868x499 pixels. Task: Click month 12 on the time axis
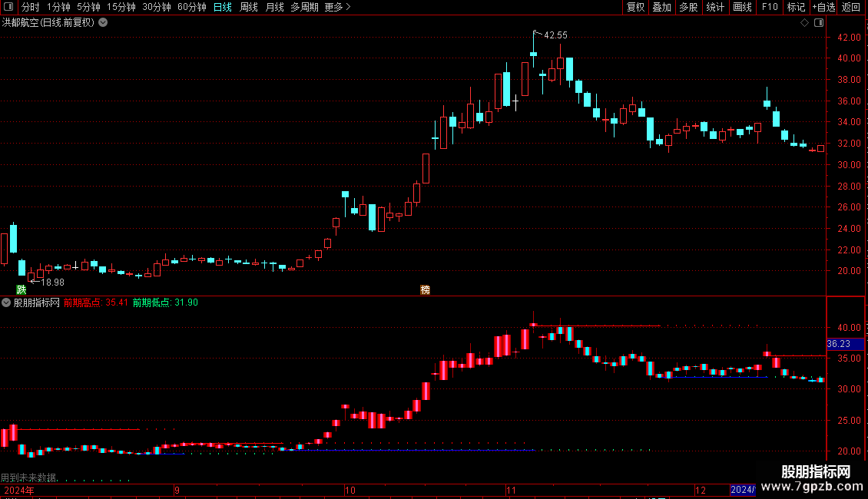pyautogui.click(x=701, y=491)
